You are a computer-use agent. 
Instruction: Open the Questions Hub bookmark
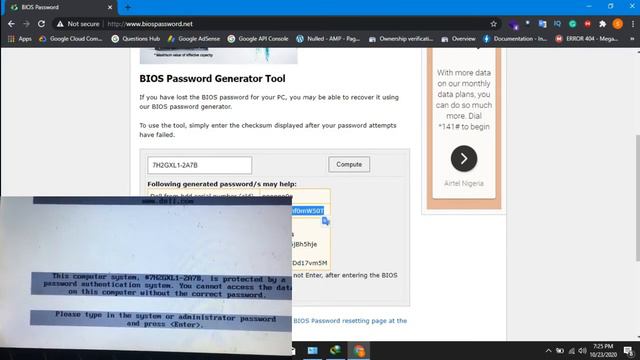click(x=136, y=39)
